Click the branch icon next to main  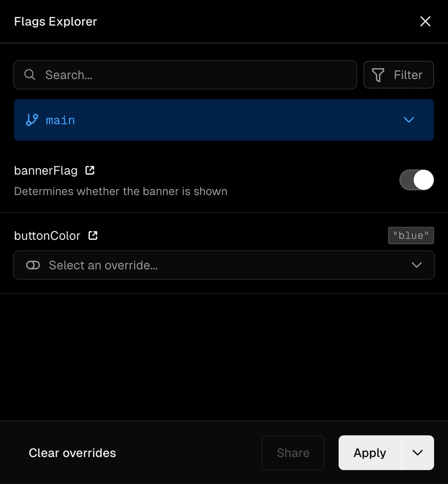click(31, 120)
